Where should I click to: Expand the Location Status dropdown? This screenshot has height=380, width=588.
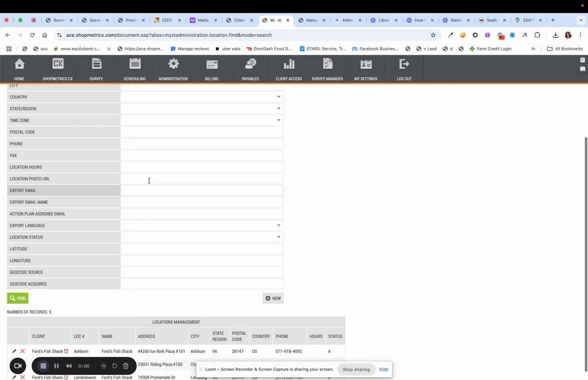pos(279,237)
